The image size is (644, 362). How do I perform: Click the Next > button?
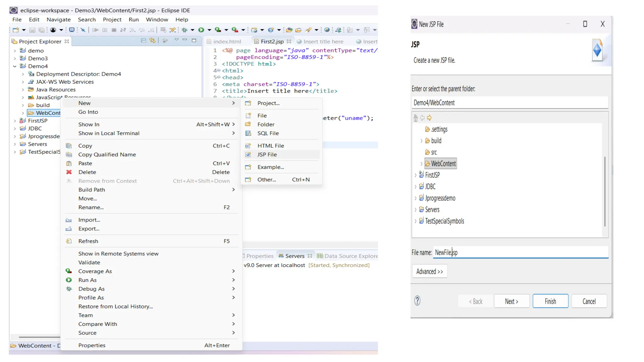[512, 301]
